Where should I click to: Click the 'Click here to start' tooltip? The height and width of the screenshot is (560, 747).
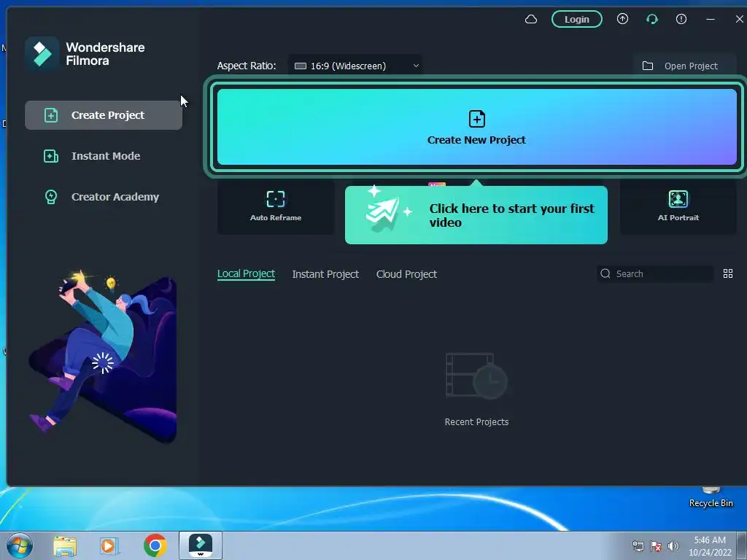(476, 215)
